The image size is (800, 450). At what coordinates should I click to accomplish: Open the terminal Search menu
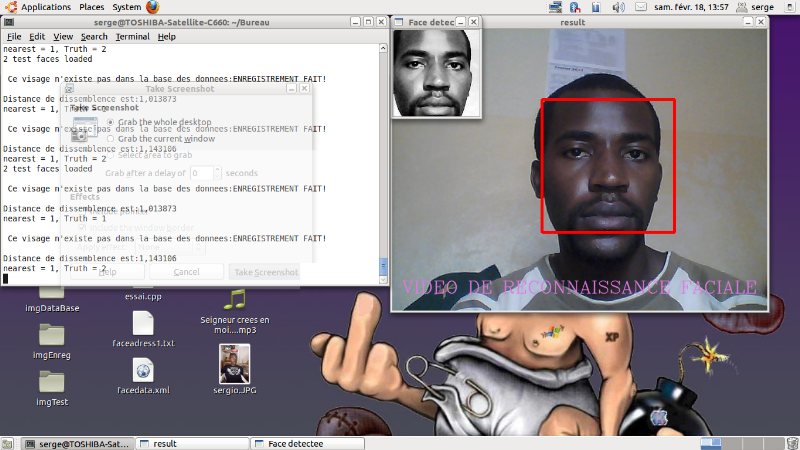(x=94, y=37)
